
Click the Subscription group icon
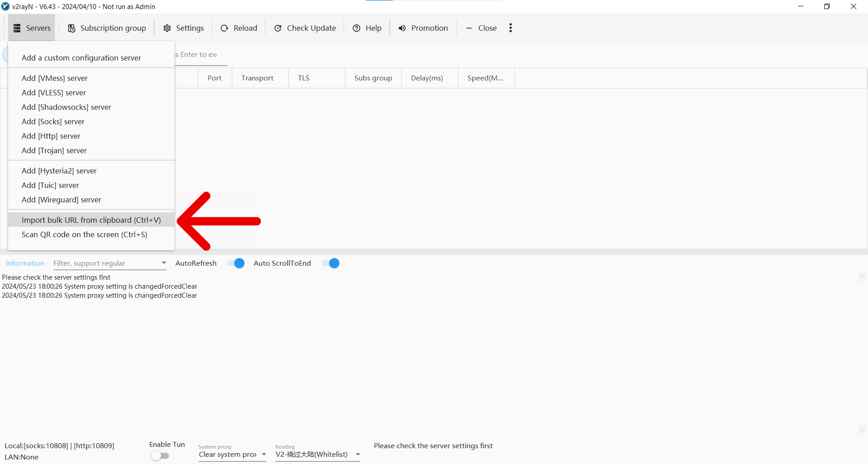tap(71, 28)
